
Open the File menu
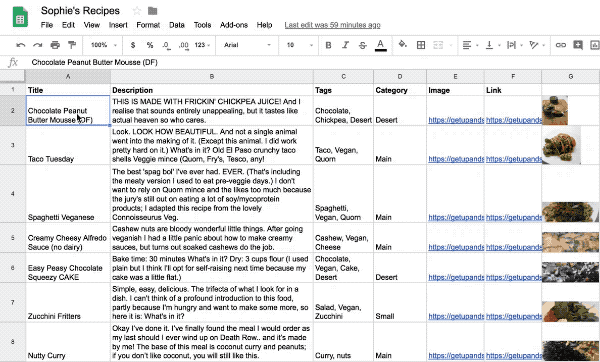point(47,25)
